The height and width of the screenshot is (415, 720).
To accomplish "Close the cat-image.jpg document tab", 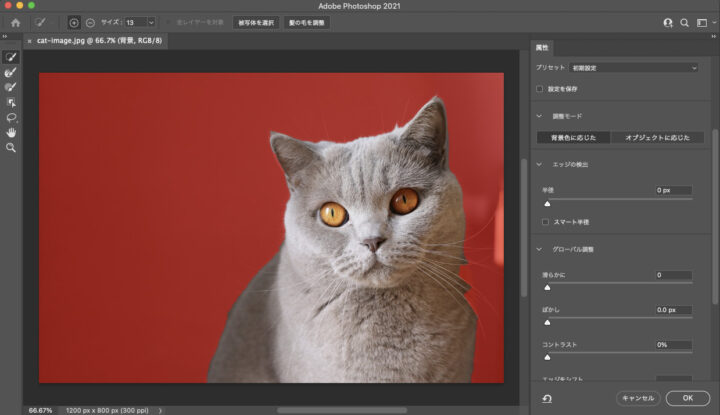I will (x=30, y=41).
